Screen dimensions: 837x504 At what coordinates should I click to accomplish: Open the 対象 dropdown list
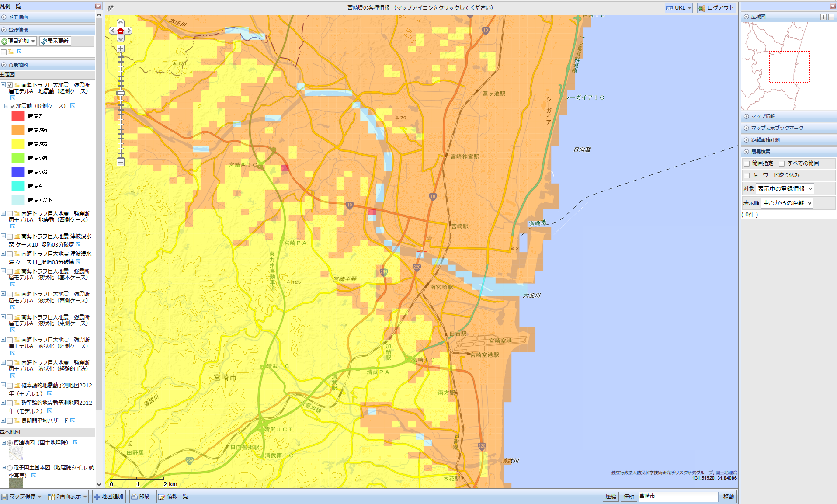pos(785,189)
